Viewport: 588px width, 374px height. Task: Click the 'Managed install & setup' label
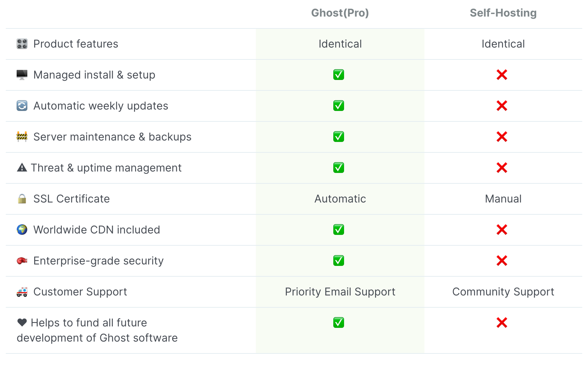point(94,75)
